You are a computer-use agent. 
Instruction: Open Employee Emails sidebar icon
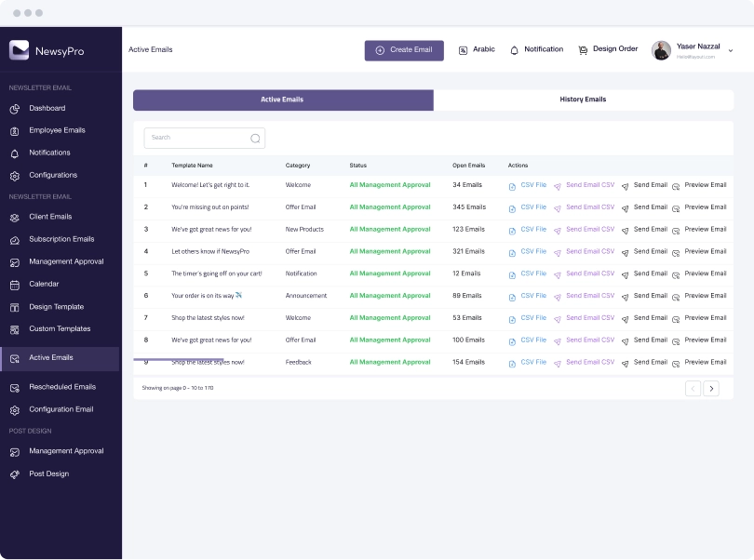click(15, 131)
